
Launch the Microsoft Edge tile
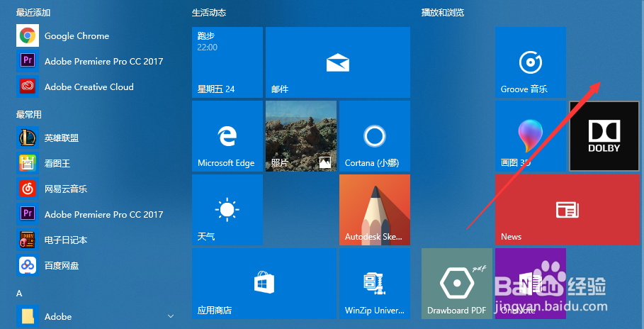pos(227,136)
